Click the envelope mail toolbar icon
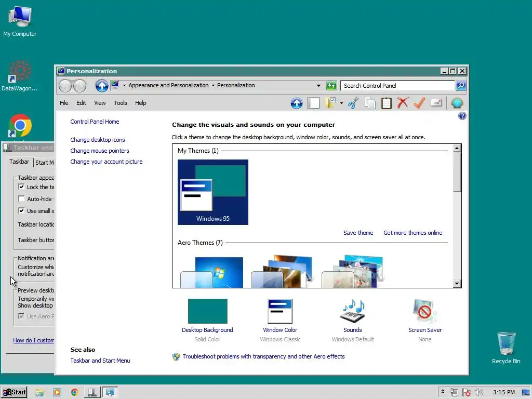 coord(436,103)
